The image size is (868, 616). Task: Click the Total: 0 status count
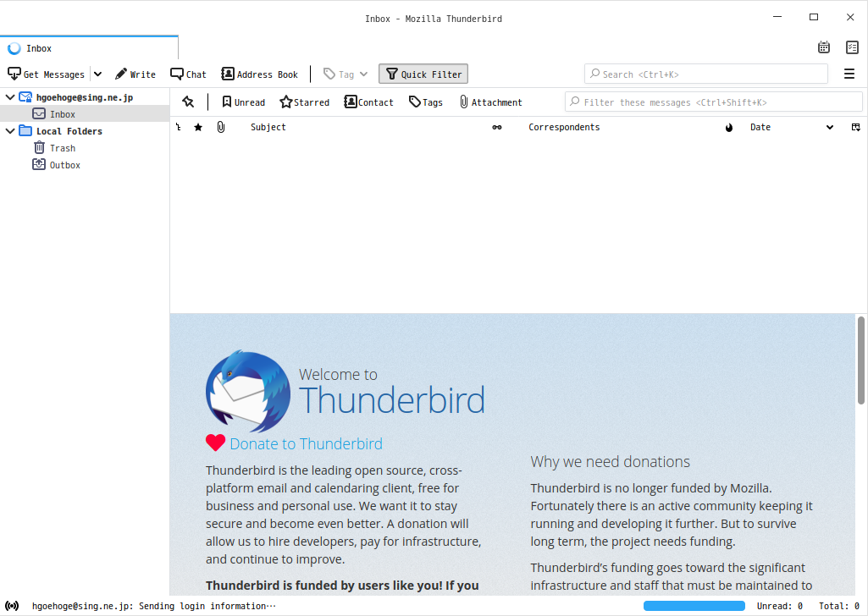click(838, 606)
